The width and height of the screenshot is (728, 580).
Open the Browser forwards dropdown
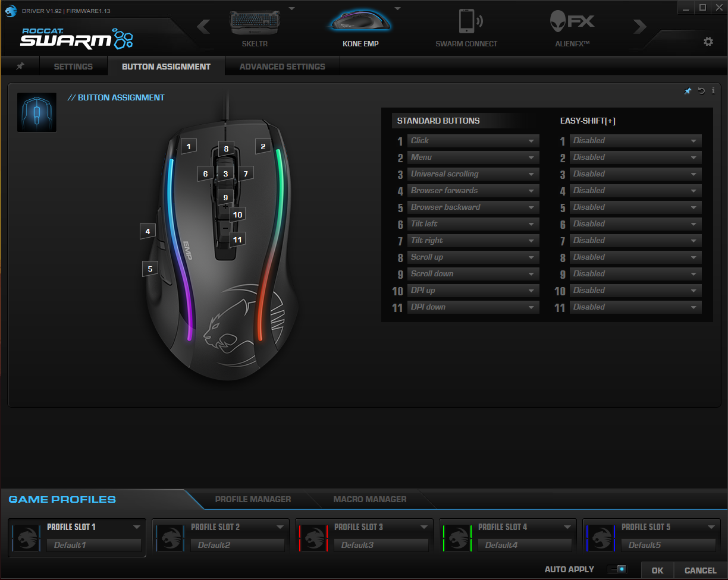(x=473, y=191)
